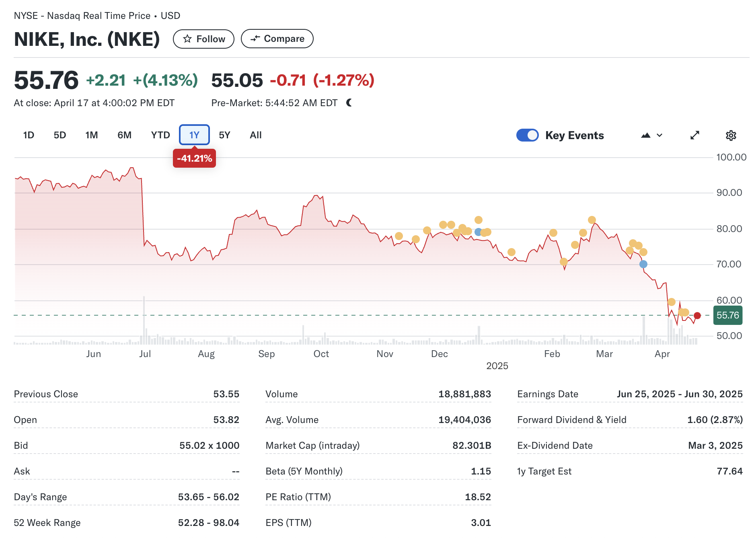Image resolution: width=756 pixels, height=538 pixels.
Task: Click the Day's Range label
Action: (40, 497)
